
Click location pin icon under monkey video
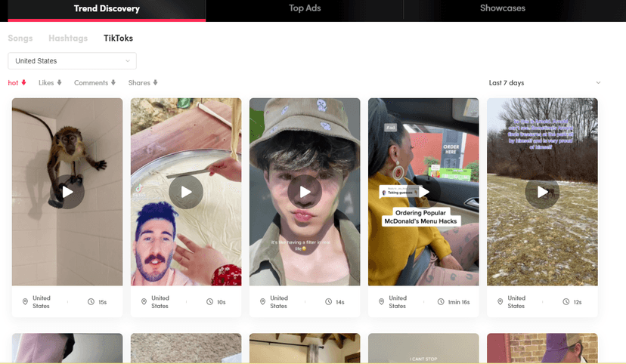[25, 302]
